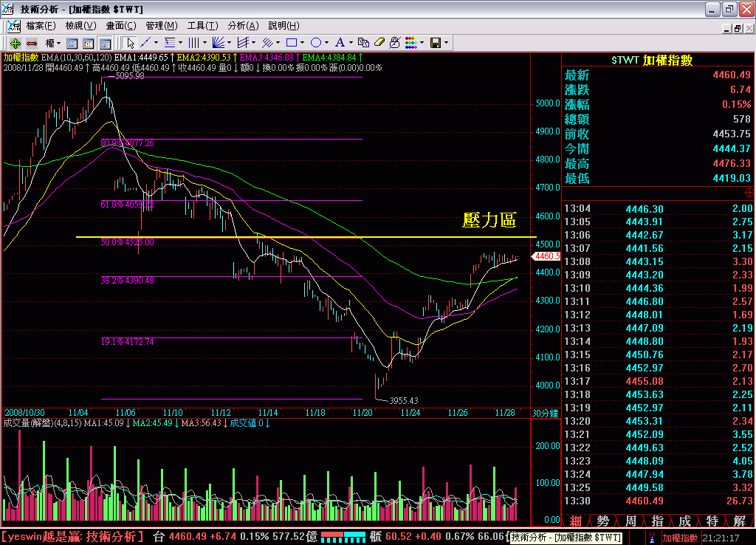Click the 50.0% 4525.00 retracement label
The width and height of the screenshot is (756, 545).
127,242
